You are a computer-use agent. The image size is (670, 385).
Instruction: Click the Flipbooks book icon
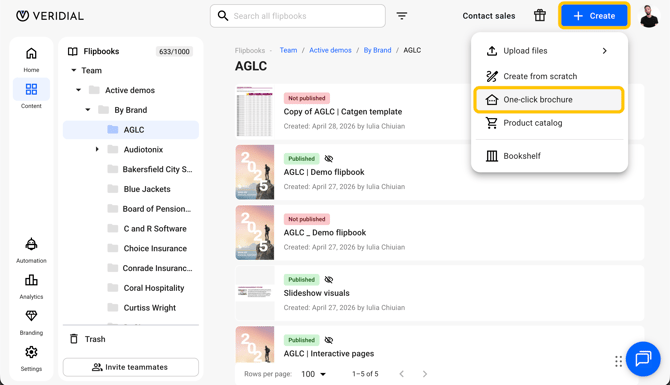[73, 51]
